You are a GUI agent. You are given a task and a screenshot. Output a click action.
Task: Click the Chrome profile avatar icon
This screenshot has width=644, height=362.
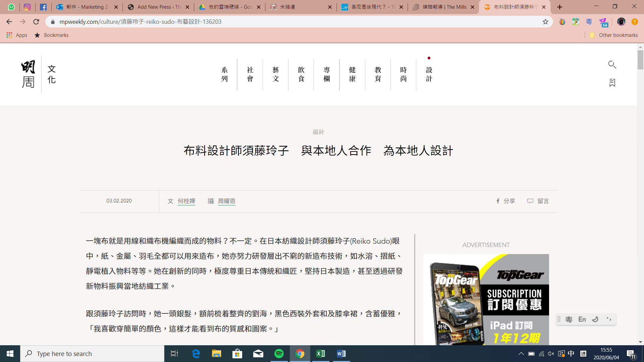[621, 22]
